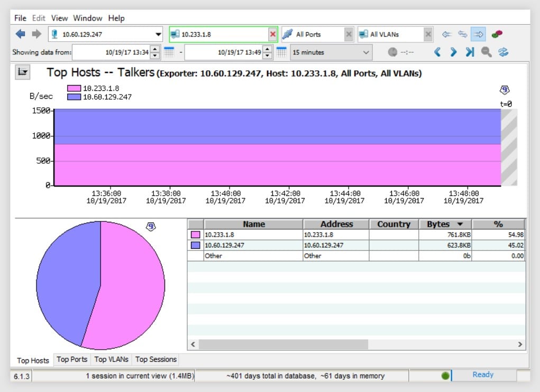The image size is (540, 392).
Task: Click the zoom magnifier icon in the toolbar
Action: coord(486,52)
